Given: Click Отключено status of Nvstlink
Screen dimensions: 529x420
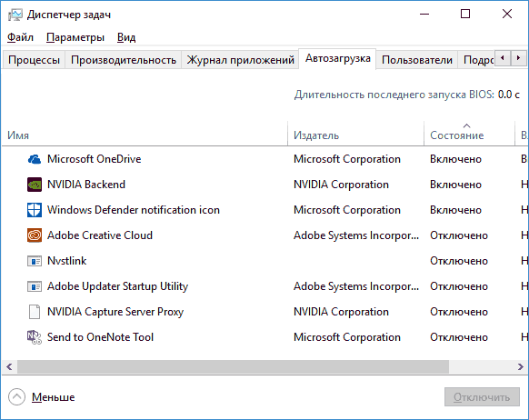Looking at the screenshot, I should [459, 261].
